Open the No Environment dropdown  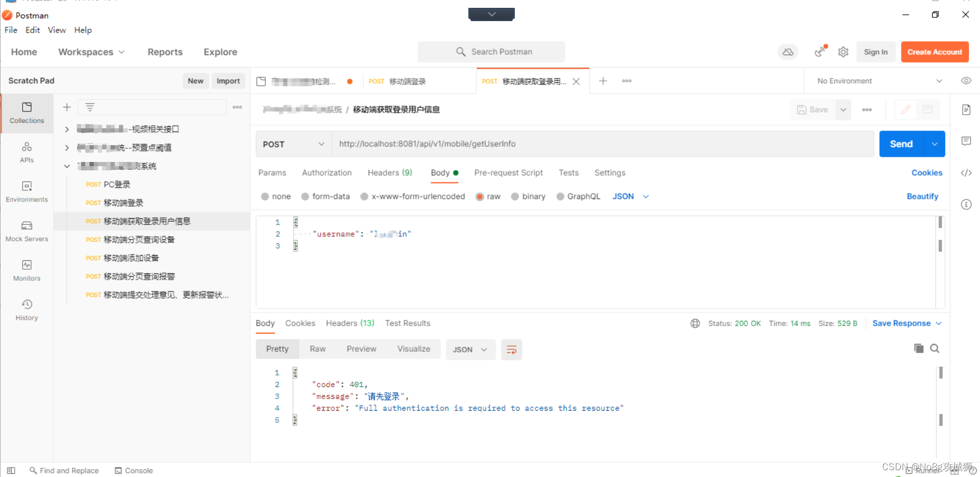pyautogui.click(x=879, y=81)
